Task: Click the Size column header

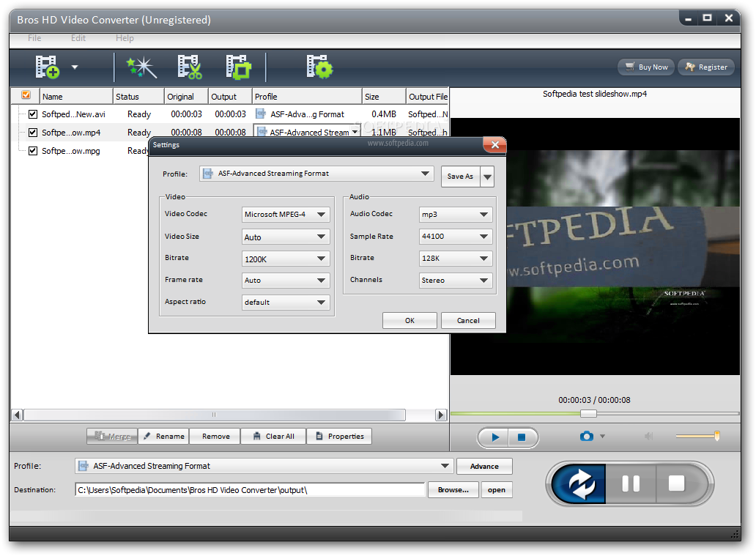Action: pos(384,97)
